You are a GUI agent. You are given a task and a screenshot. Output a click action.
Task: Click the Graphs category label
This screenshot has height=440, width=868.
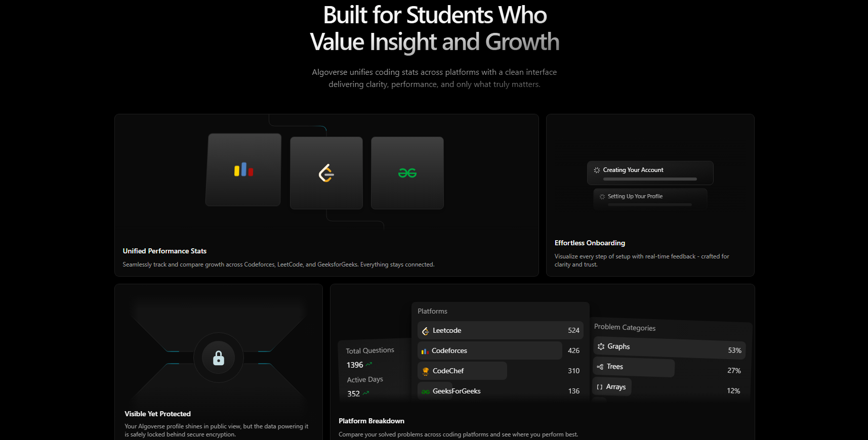click(x=618, y=346)
